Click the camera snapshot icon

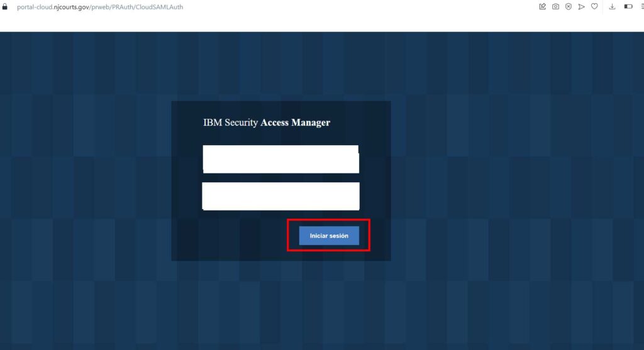(x=555, y=7)
